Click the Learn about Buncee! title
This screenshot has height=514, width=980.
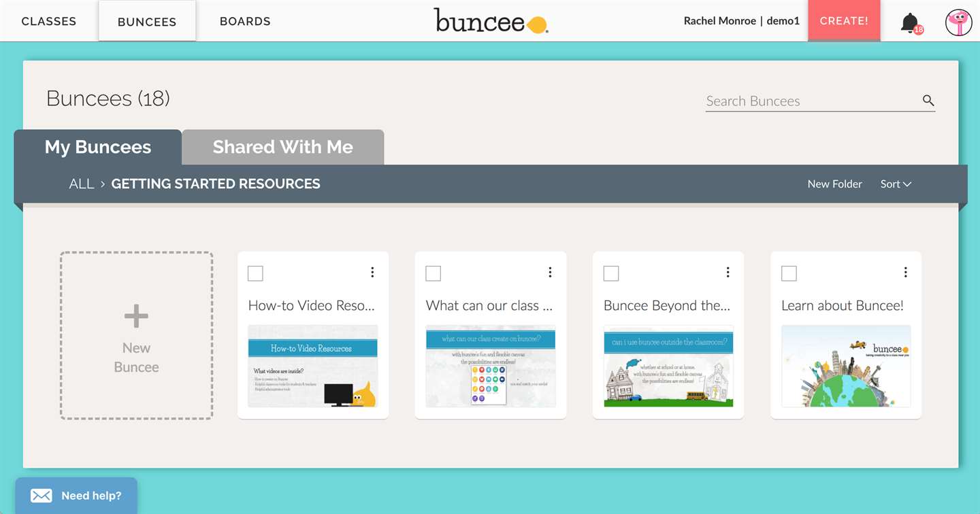pyautogui.click(x=843, y=305)
